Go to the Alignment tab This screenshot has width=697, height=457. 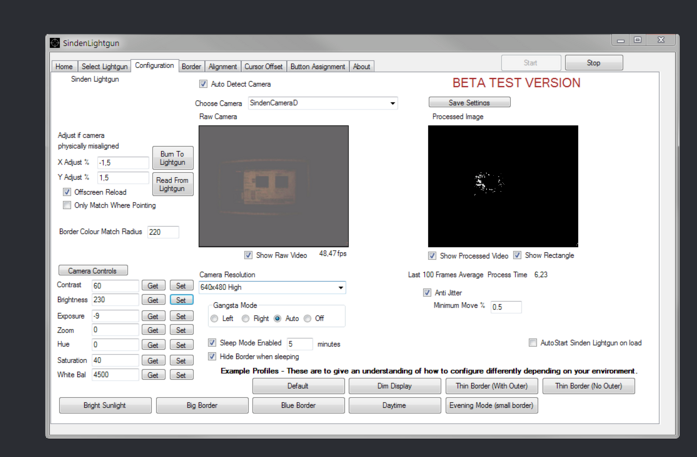click(x=223, y=66)
